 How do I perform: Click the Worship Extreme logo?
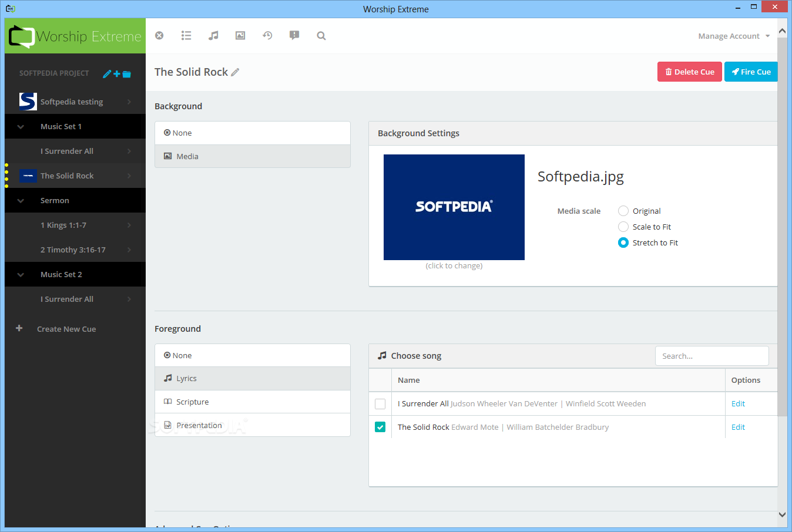point(75,36)
